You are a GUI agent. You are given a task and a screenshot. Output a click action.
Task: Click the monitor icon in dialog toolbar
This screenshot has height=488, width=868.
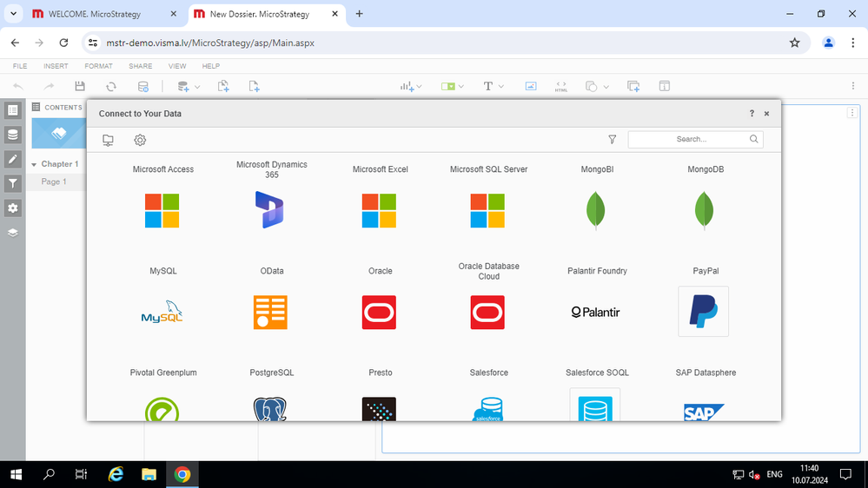pyautogui.click(x=108, y=140)
